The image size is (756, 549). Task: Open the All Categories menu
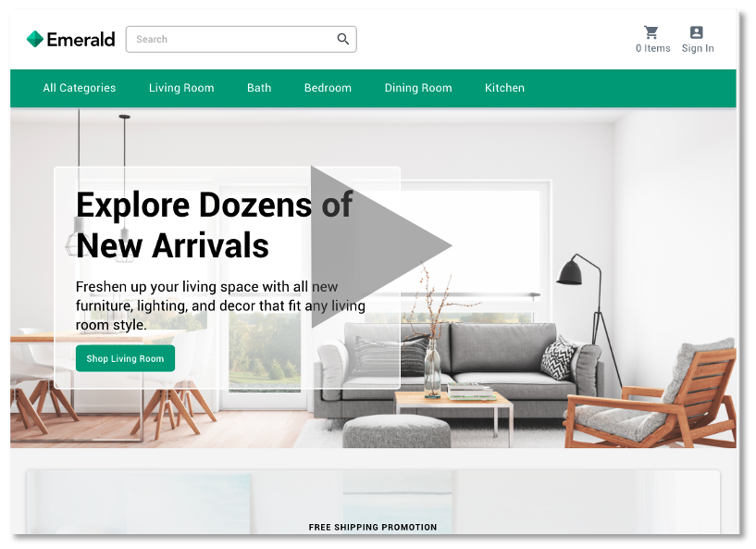(79, 88)
